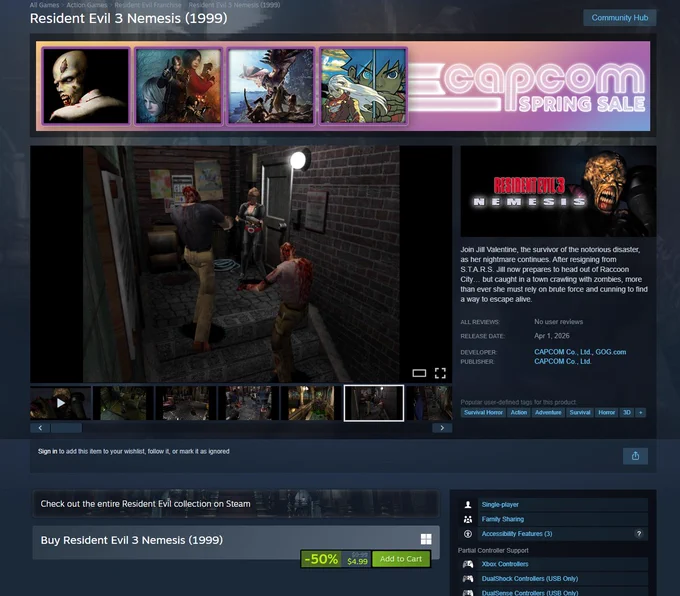Click the Family Sharing group icon

468,519
